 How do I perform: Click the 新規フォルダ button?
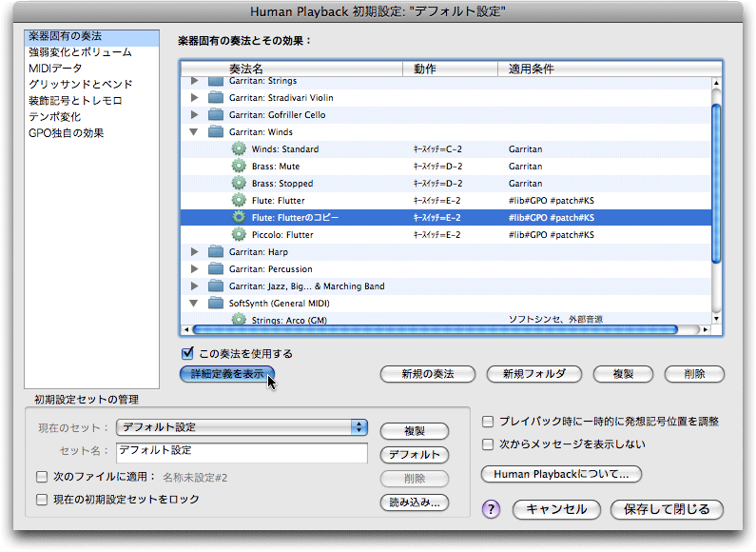click(x=534, y=374)
